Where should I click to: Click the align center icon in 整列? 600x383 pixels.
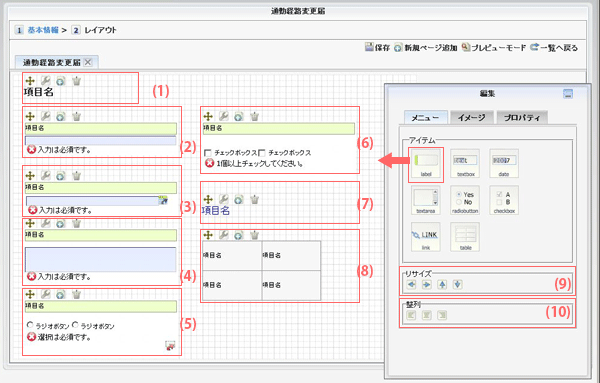coord(427,315)
